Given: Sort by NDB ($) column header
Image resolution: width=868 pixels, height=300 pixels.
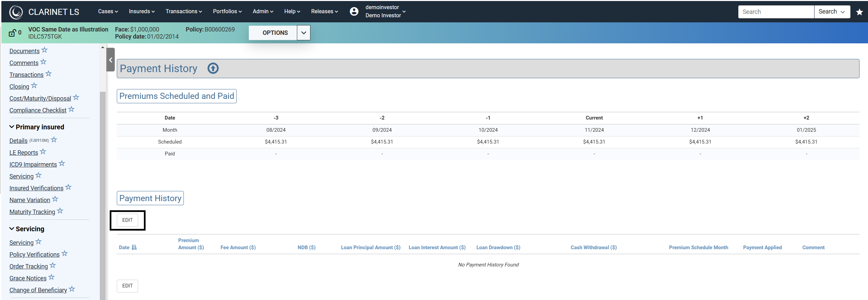Looking at the screenshot, I should (x=306, y=248).
